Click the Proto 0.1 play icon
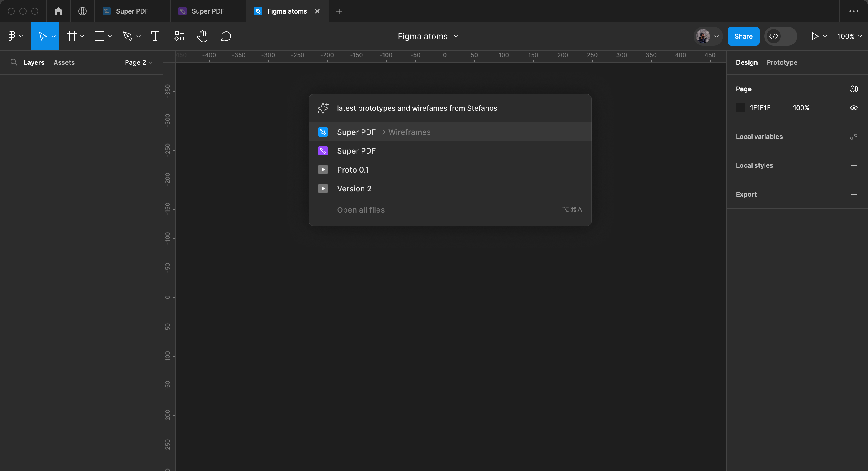This screenshot has width=868, height=471. point(323,170)
